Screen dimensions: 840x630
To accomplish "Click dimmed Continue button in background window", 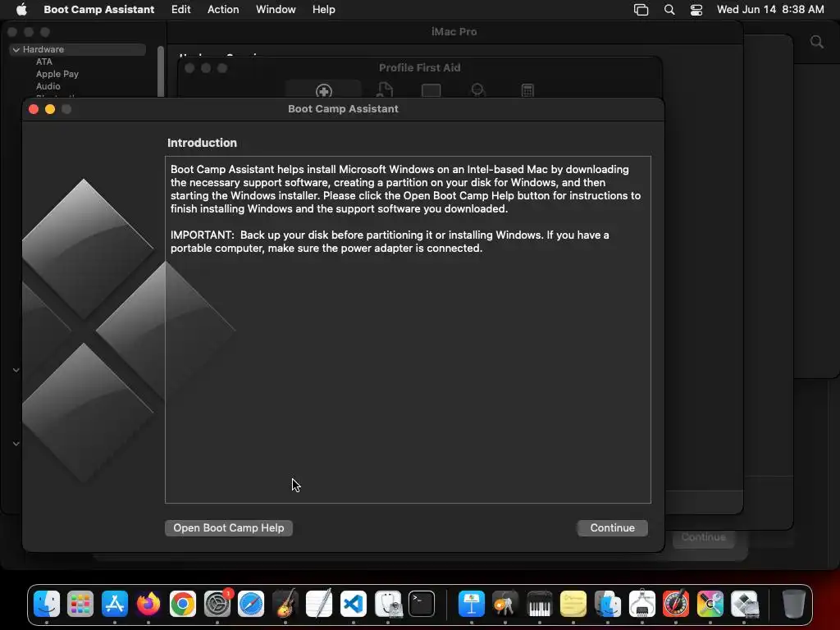I will tap(703, 536).
